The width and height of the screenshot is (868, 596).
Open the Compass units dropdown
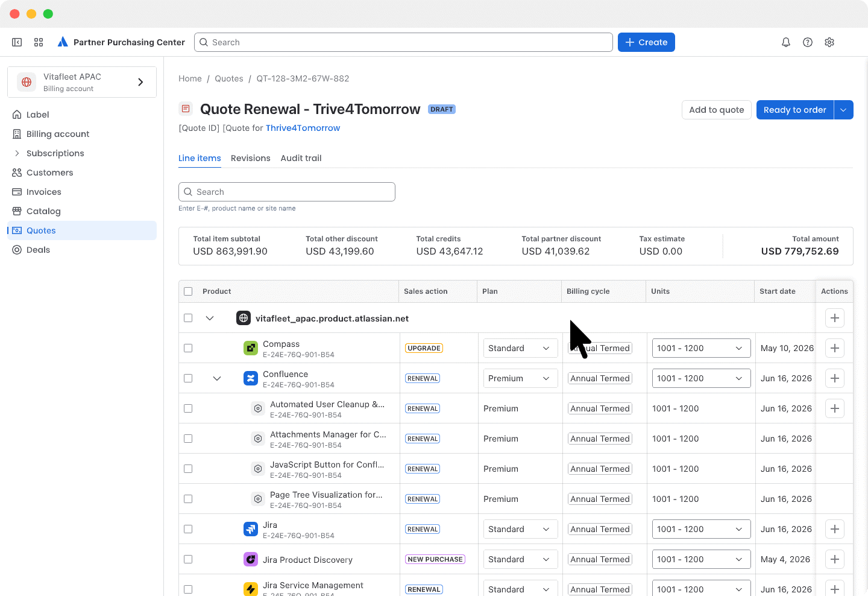[701, 348]
